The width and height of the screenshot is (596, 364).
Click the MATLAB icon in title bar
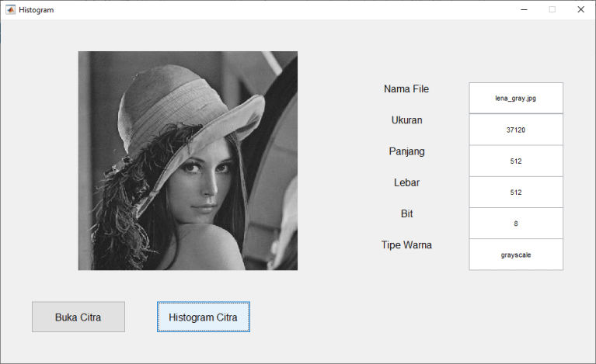(10, 9)
